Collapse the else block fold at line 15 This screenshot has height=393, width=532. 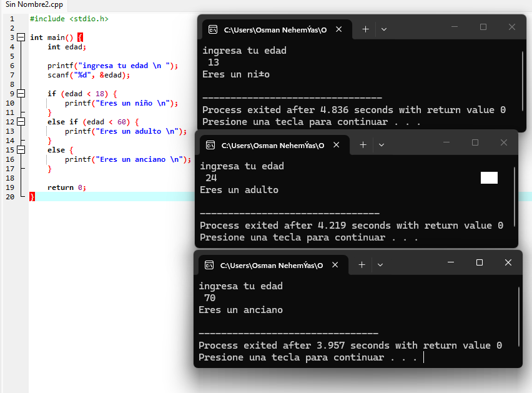click(21, 150)
